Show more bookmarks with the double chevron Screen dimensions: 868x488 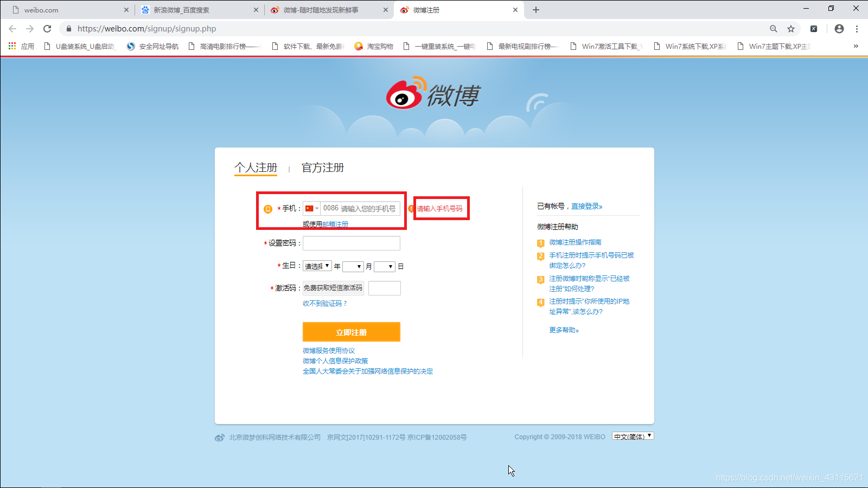point(856,46)
